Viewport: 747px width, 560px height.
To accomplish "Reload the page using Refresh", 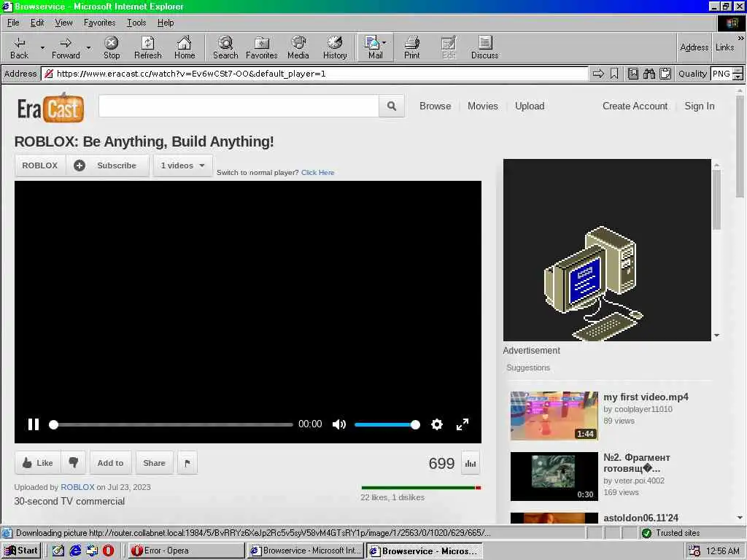I will point(147,47).
